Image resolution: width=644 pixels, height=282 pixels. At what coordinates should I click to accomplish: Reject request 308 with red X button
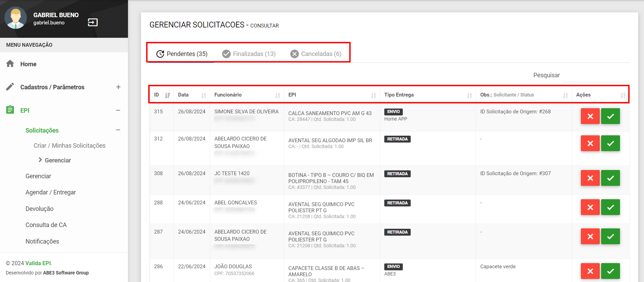coord(590,178)
